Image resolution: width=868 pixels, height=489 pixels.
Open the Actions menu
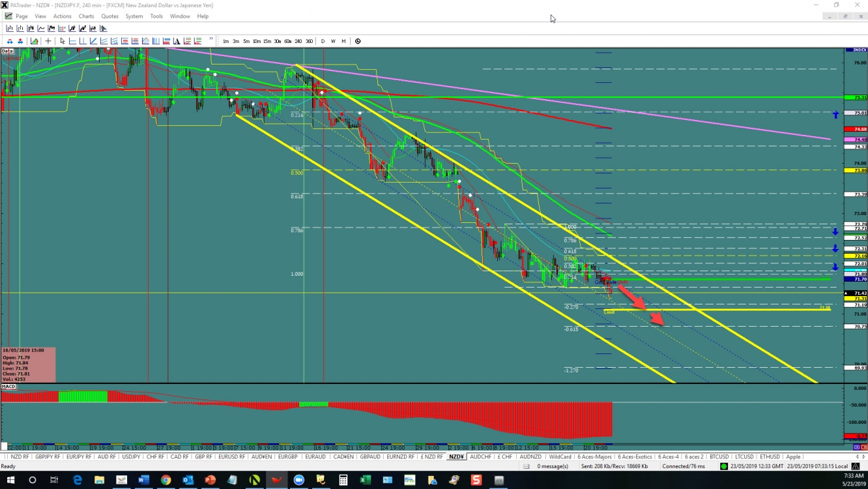(x=63, y=16)
